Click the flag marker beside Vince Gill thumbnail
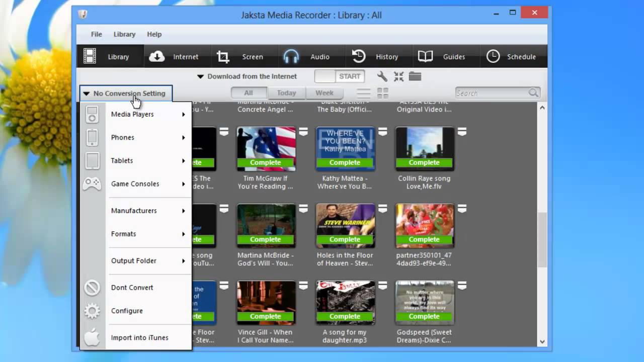Image resolution: width=644 pixels, height=362 pixels. (x=303, y=286)
